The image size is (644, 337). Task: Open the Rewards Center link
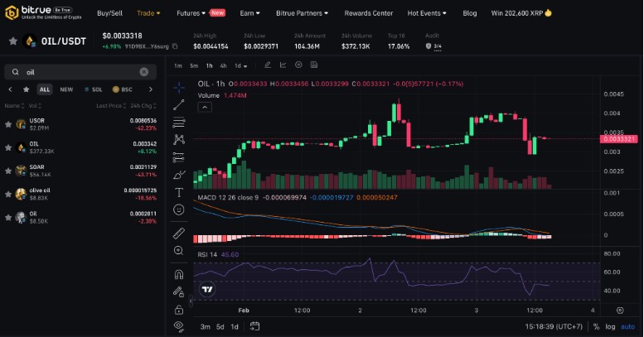368,13
